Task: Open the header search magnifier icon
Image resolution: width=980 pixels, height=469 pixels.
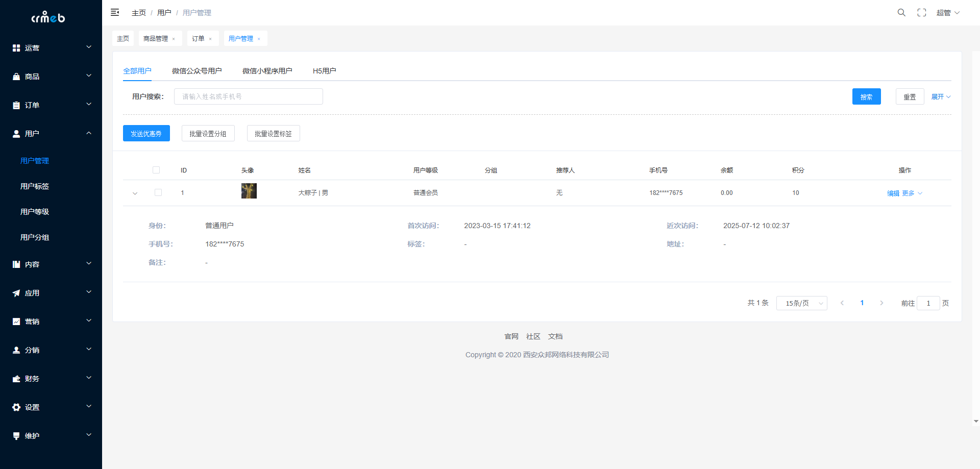Action: click(x=901, y=13)
